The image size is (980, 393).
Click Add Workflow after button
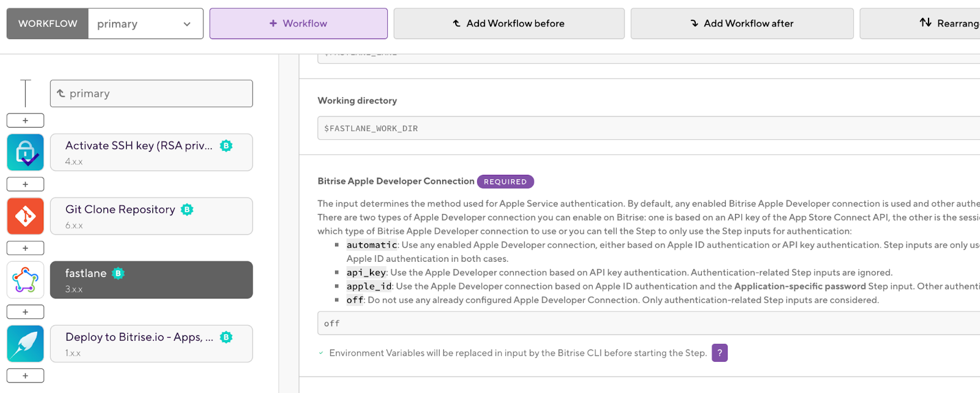[742, 23]
